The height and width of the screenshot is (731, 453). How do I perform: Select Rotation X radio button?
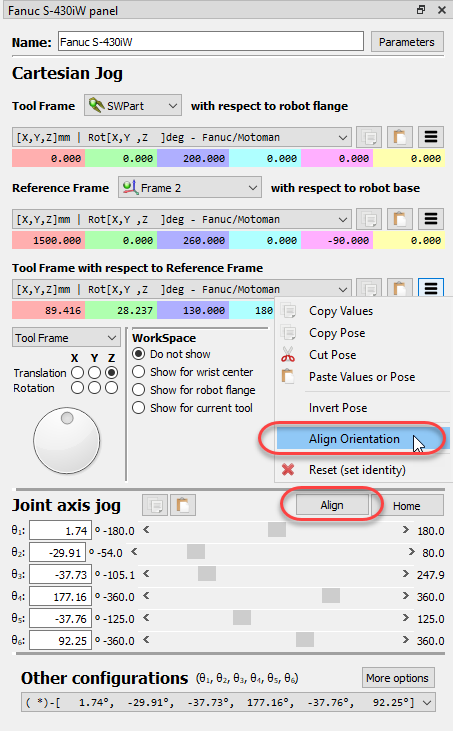(x=77, y=388)
